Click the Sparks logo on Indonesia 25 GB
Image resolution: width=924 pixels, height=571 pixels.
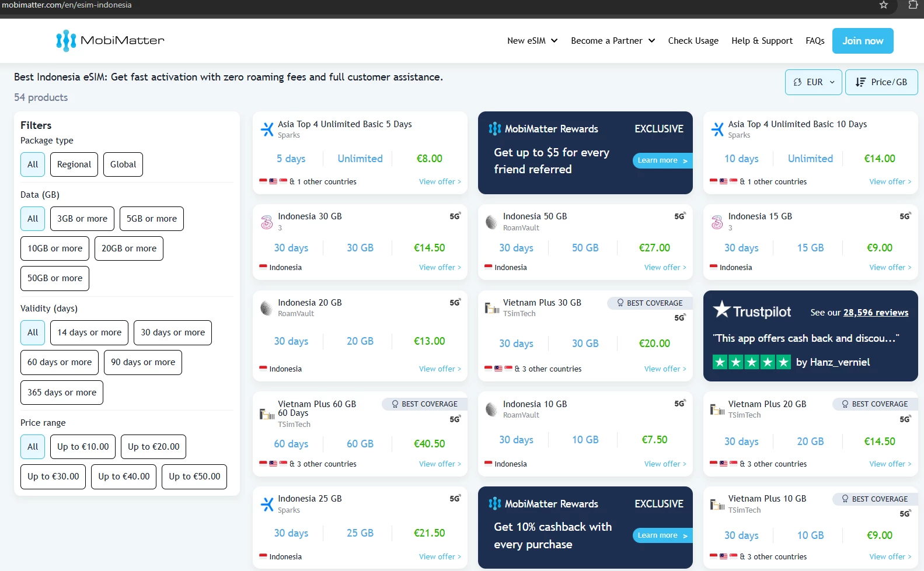pos(267,505)
